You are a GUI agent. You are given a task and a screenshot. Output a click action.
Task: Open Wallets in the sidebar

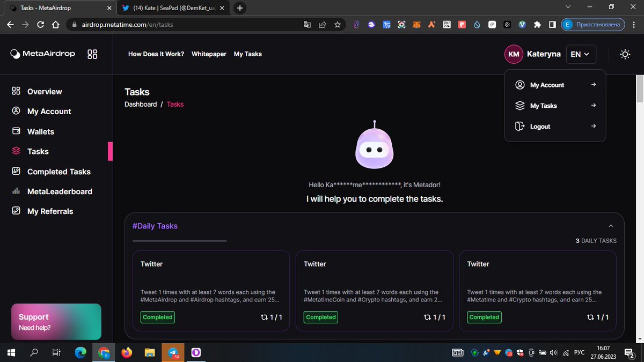point(41,131)
